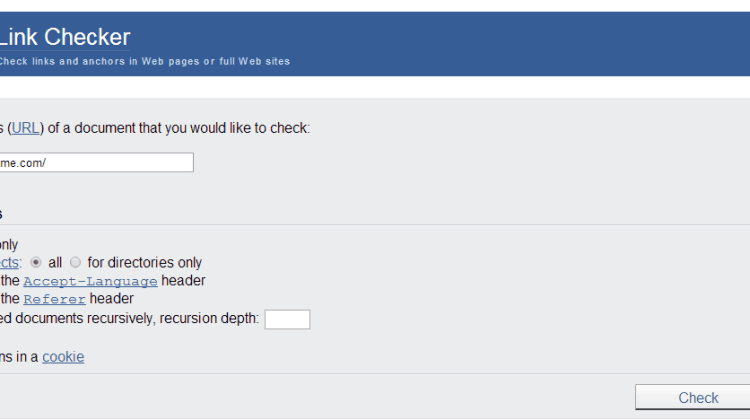Follow the URL abbreviation link
750x420 pixels.
(26, 128)
